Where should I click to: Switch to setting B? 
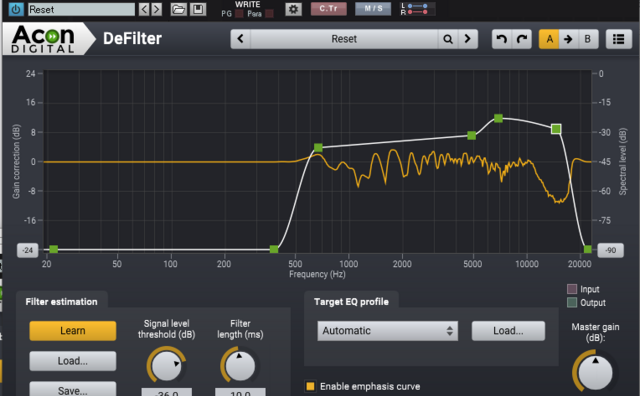[588, 39]
